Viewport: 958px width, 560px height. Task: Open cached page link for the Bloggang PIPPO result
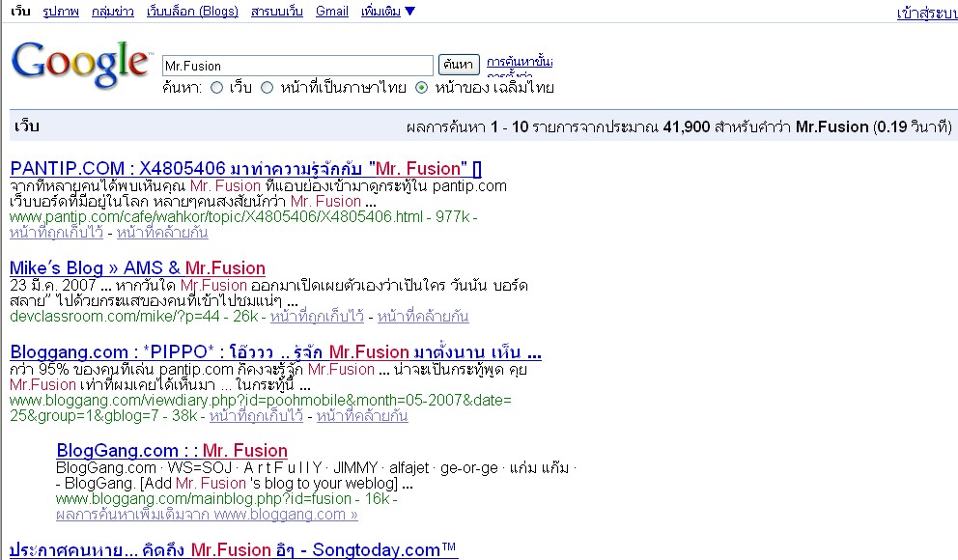click(x=256, y=416)
